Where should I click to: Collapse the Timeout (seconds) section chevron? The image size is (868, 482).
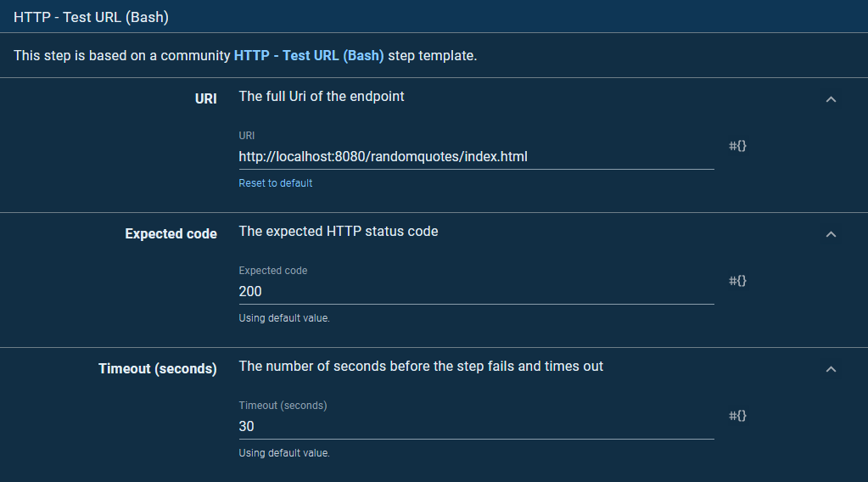(831, 369)
